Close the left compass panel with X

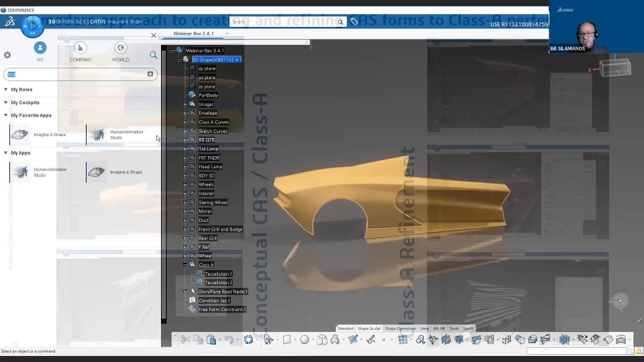coord(153,36)
